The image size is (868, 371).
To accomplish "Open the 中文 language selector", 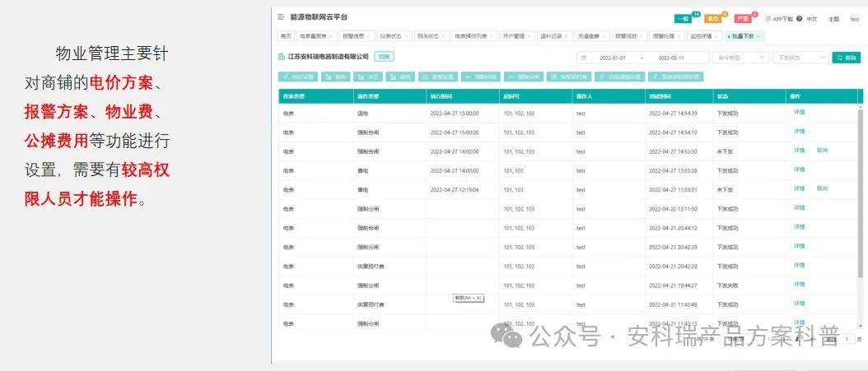I will click(811, 19).
